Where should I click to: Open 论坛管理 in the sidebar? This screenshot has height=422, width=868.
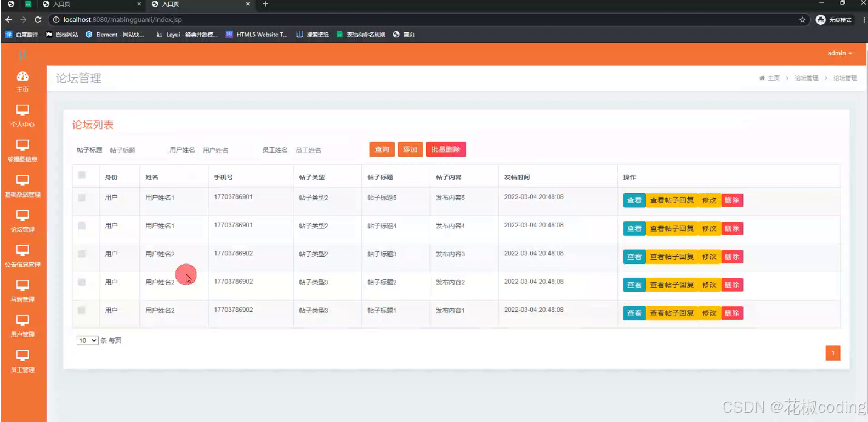[x=22, y=221]
